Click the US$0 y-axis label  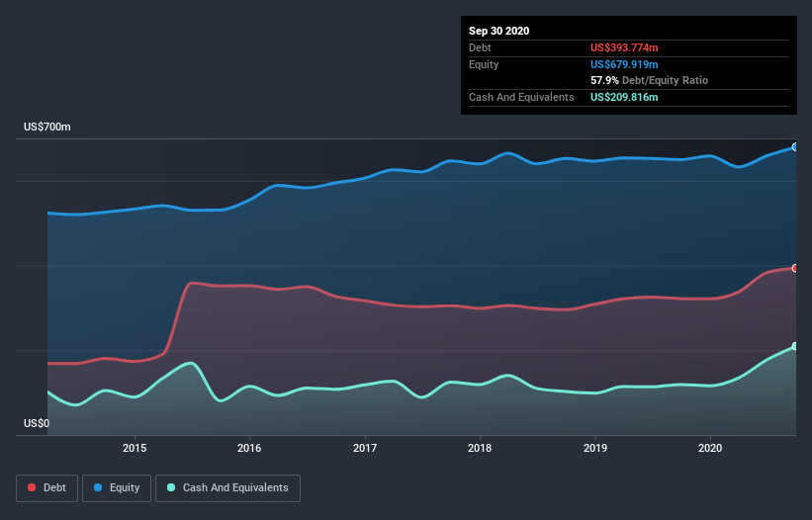pyautogui.click(x=37, y=423)
